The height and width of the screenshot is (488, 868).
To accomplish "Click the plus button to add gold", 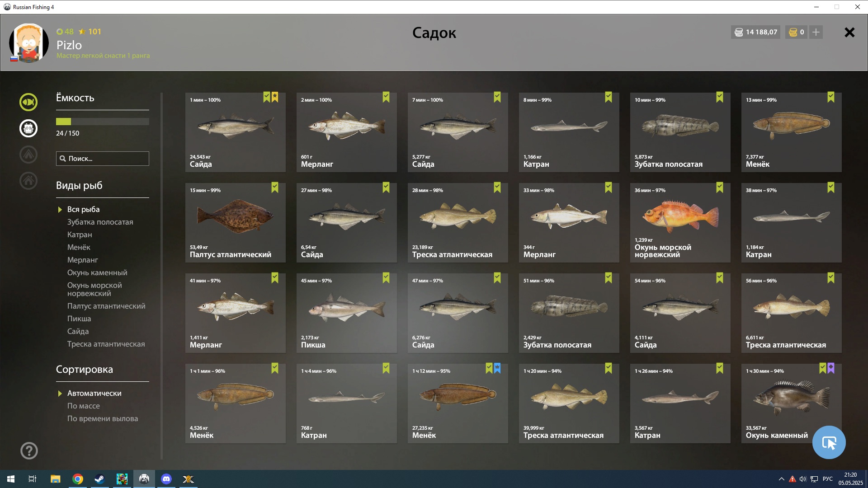I will point(816,32).
